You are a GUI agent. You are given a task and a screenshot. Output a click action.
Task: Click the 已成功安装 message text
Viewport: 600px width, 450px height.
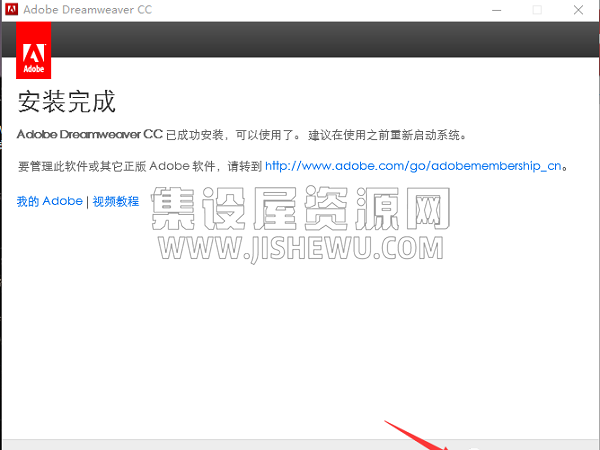pyautogui.click(x=242, y=135)
